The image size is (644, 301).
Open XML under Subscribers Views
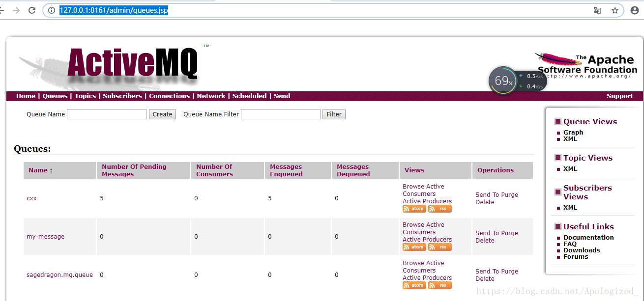(x=570, y=208)
